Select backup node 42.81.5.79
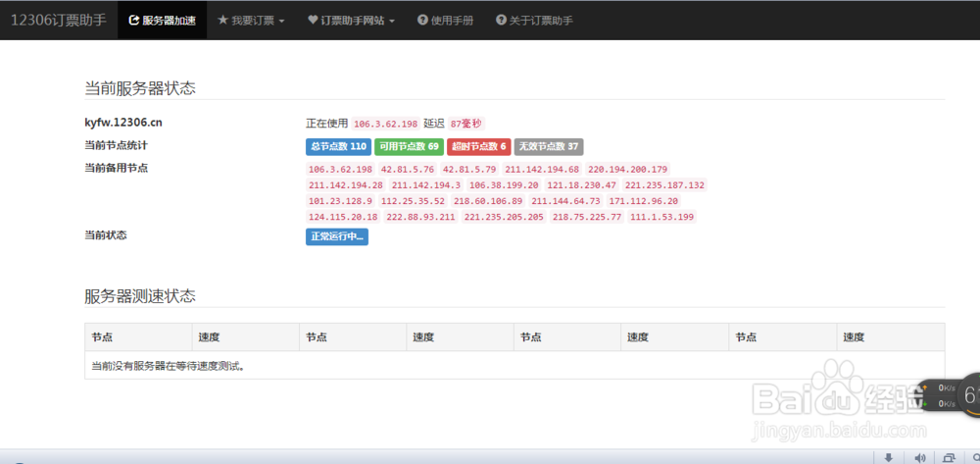 tap(469, 169)
